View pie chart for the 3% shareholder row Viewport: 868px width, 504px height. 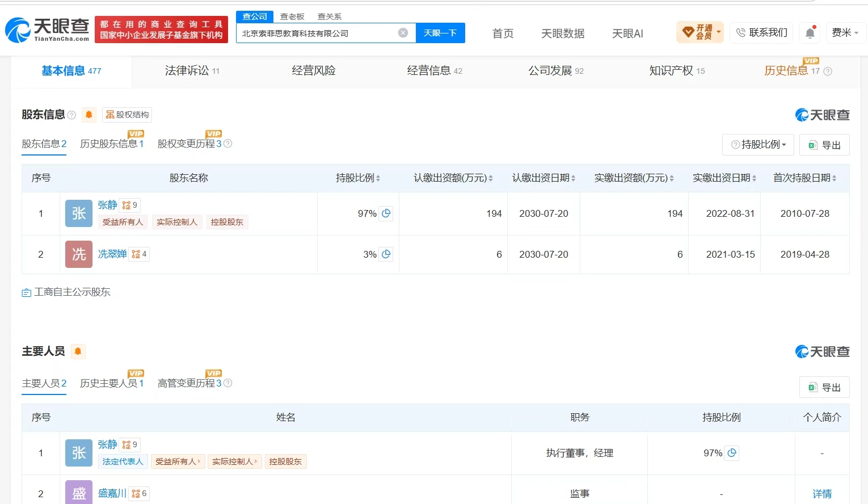(386, 254)
